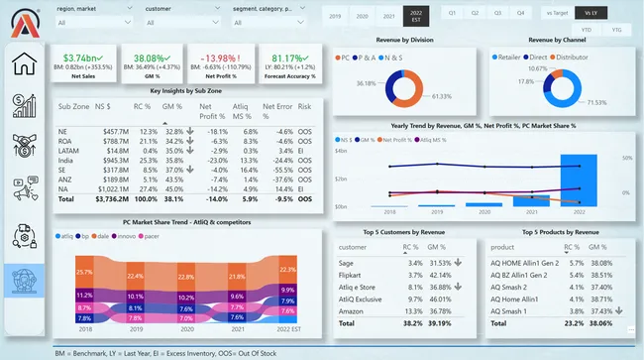This screenshot has width=644, height=360.
Task: Open the Home page icon
Action: [24, 63]
